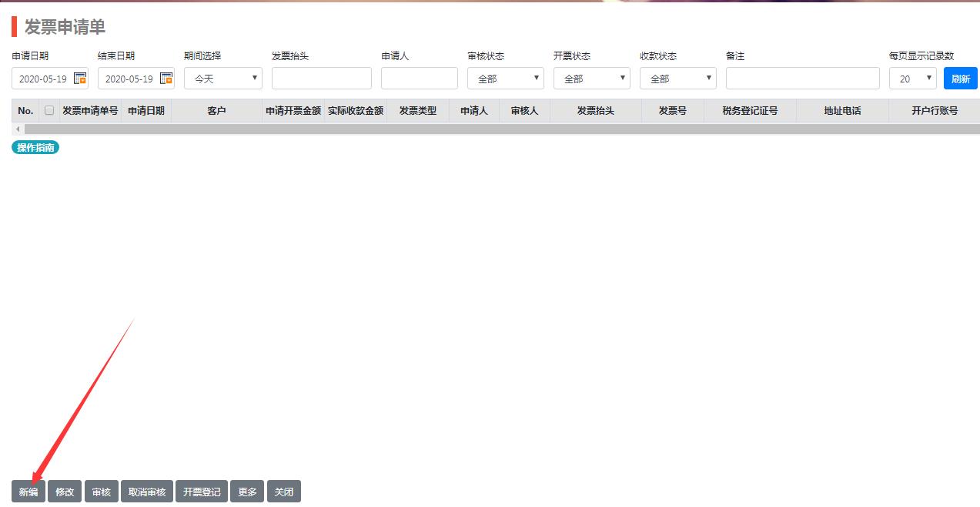Toggle the select-all checkbox in table header
The image size is (980, 507).
tap(49, 110)
